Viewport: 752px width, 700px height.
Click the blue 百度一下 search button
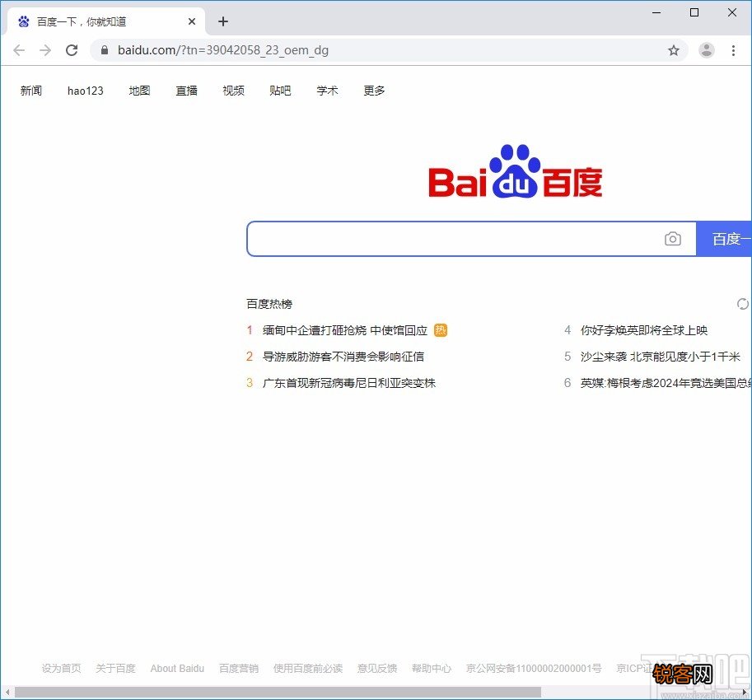coord(724,239)
